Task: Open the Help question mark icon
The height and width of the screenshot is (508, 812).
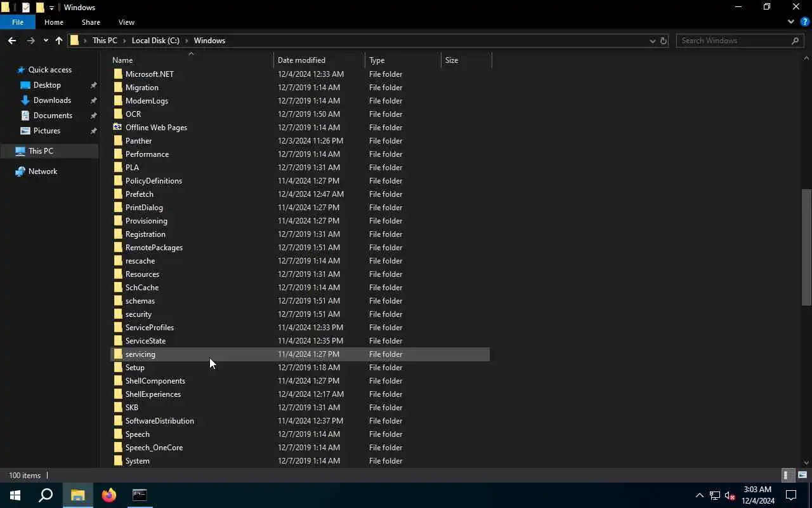Action: (804, 22)
